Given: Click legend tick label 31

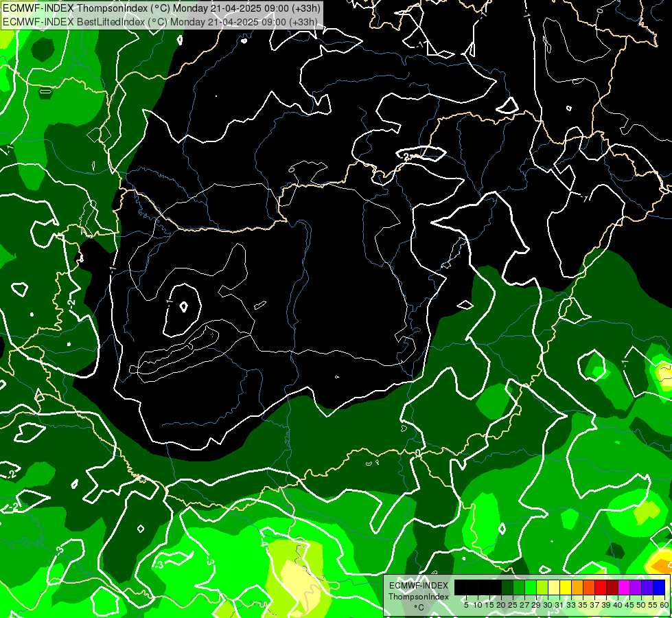Looking at the screenshot, I should coord(559,605).
